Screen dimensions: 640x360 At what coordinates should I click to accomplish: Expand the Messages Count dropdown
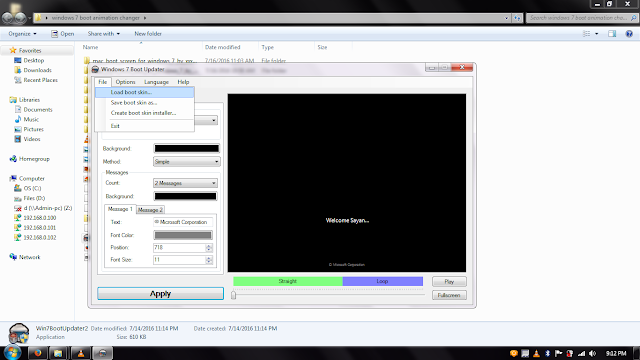pos(185,183)
